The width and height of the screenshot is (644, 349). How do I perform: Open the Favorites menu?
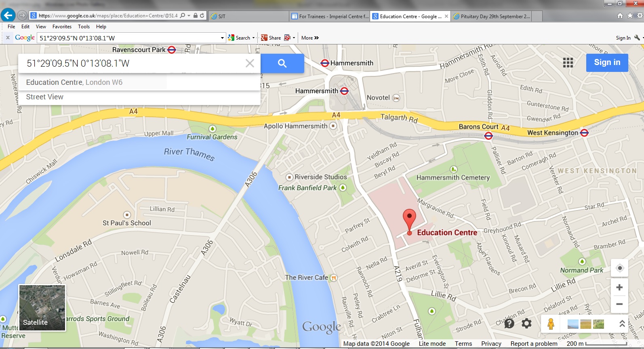[62, 27]
